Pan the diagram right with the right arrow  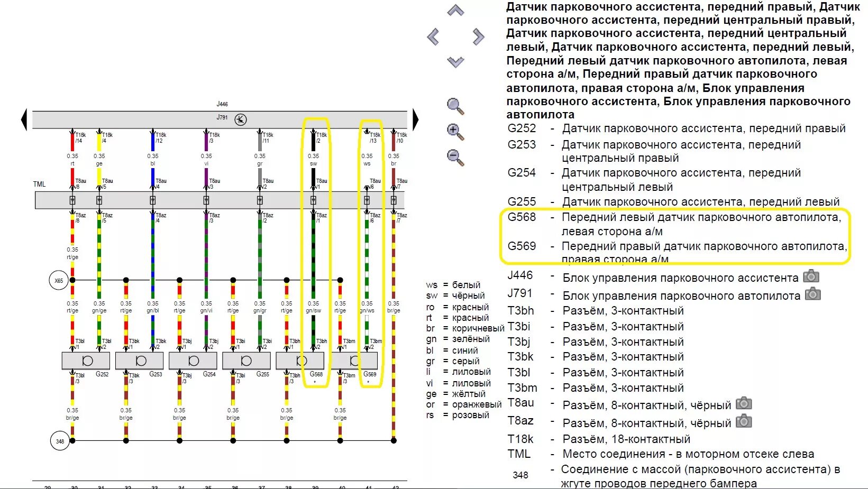[478, 37]
